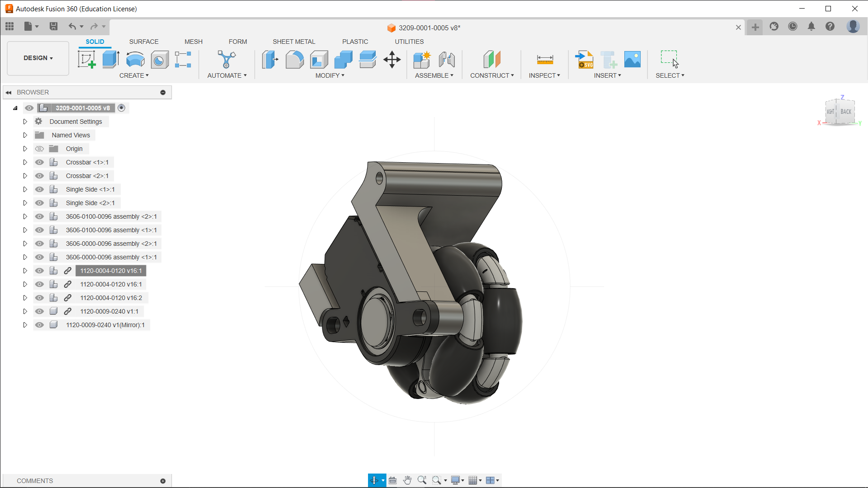Expand the COMMENTS panel
The width and height of the screenshot is (868, 488).
click(x=163, y=481)
